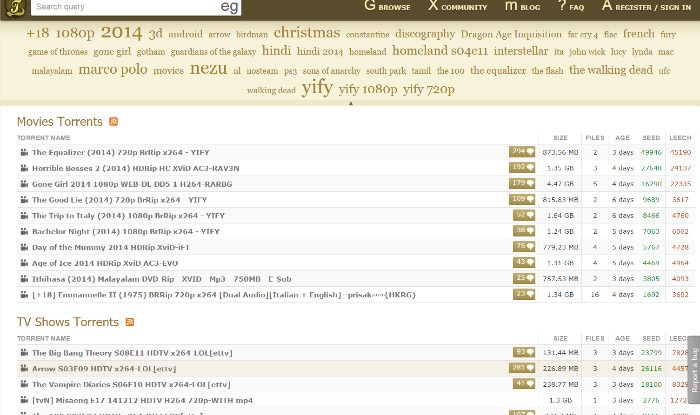The image size is (700, 415).
Task: Click movie icon beside Age of Ice
Action: 24,263
